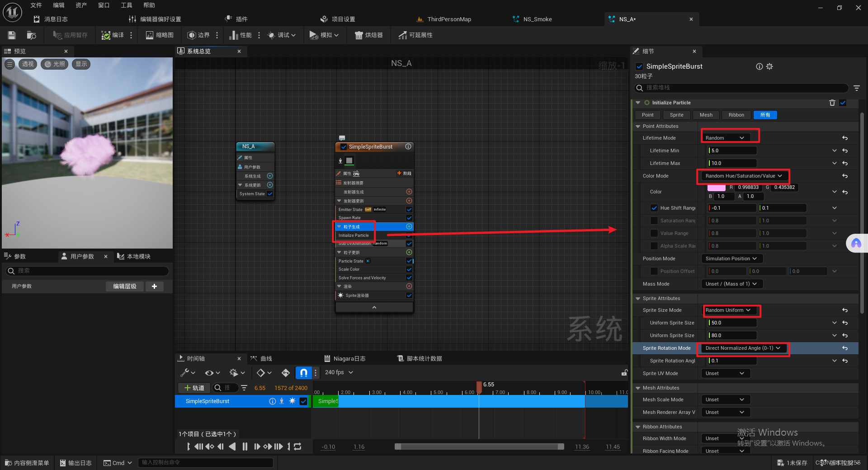
Task: Lock the timeline with the padlock icon
Action: (x=624, y=372)
